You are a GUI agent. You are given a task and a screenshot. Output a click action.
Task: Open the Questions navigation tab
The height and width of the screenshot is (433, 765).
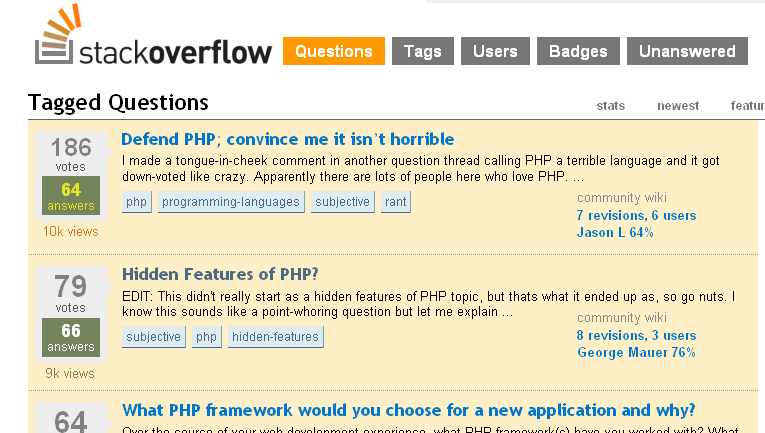tap(333, 52)
